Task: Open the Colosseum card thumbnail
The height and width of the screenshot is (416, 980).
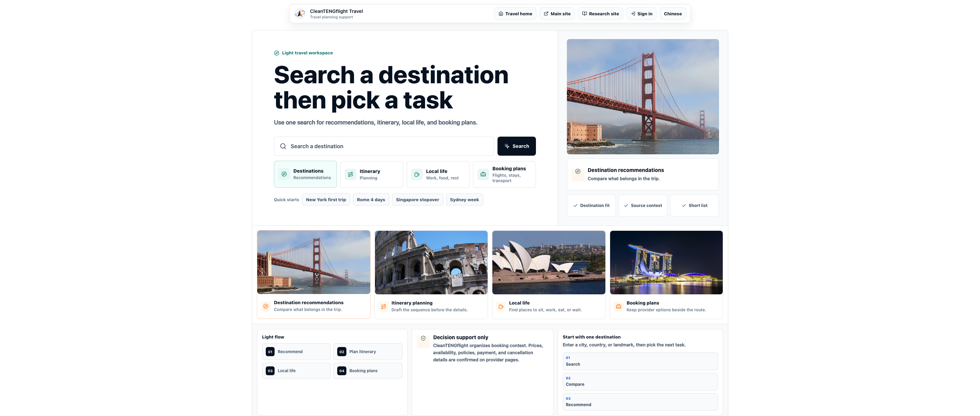Action: (x=431, y=262)
